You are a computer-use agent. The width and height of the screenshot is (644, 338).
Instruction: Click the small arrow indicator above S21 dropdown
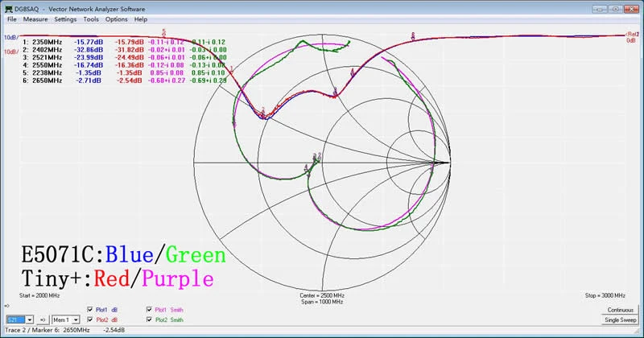click(x=6, y=306)
